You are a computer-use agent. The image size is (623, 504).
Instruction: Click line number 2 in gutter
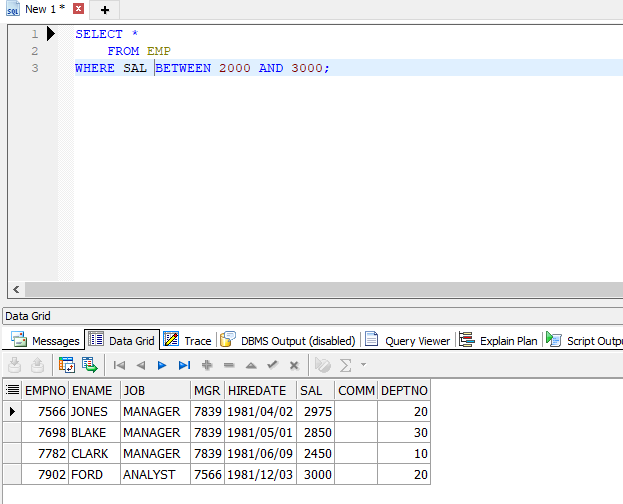35,51
